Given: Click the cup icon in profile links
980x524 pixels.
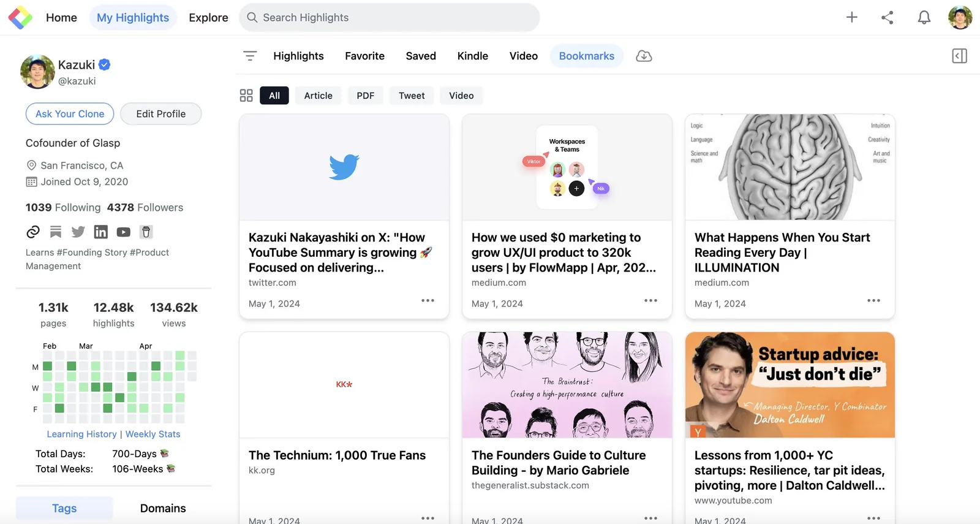Looking at the screenshot, I should point(146,232).
